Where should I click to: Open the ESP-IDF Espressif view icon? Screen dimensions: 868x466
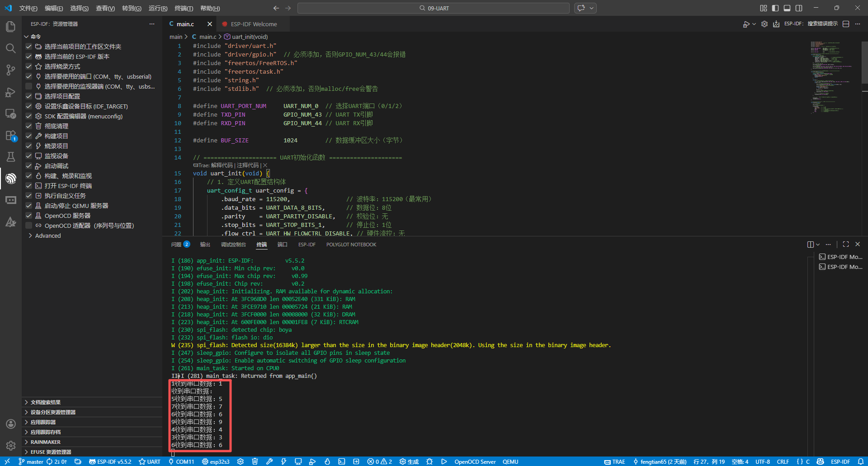[x=11, y=179]
